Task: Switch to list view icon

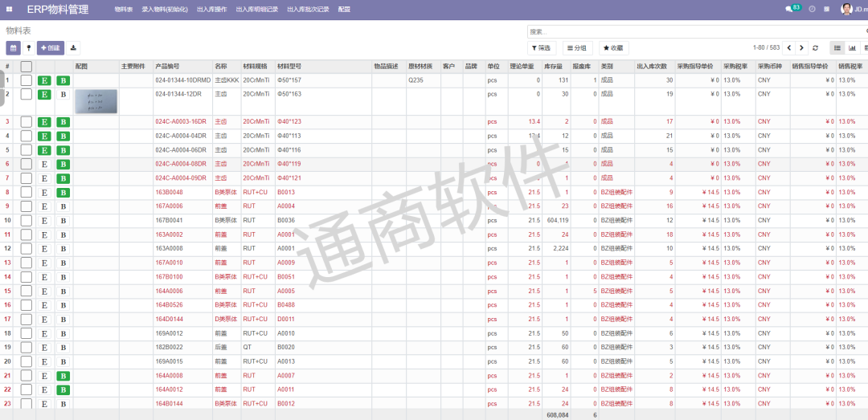Action: point(837,48)
